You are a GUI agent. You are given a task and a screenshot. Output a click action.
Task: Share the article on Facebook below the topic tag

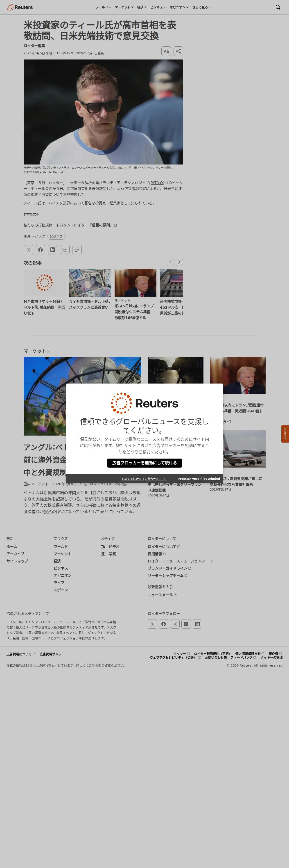pos(40,250)
